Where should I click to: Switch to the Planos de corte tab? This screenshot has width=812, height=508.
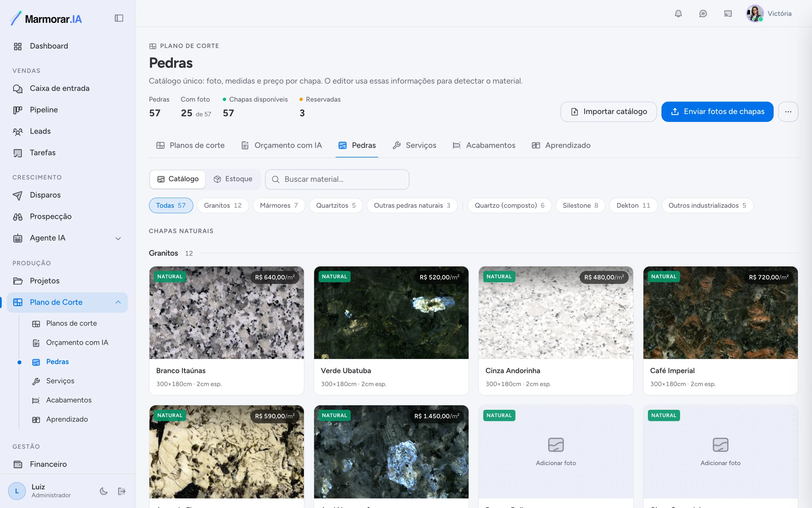pyautogui.click(x=190, y=146)
